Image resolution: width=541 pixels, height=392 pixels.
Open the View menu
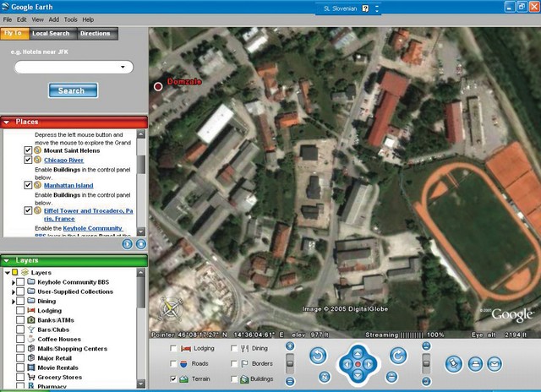[x=37, y=19]
